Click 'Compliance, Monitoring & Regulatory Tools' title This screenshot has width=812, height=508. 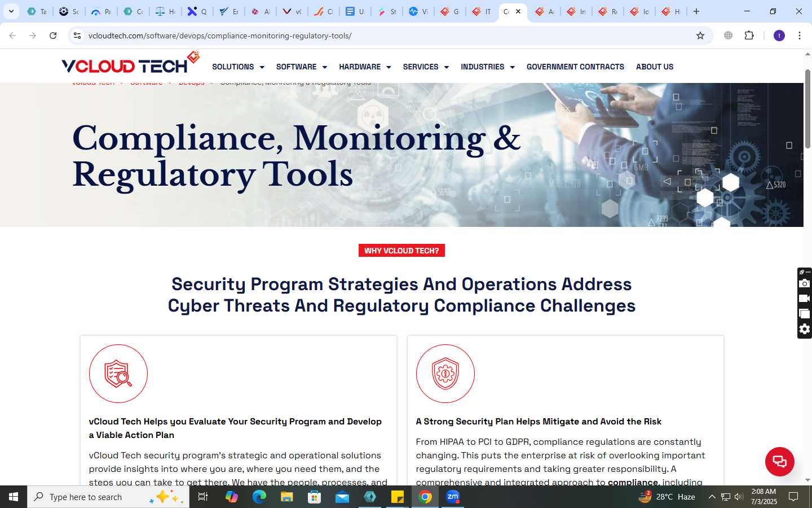(x=296, y=156)
